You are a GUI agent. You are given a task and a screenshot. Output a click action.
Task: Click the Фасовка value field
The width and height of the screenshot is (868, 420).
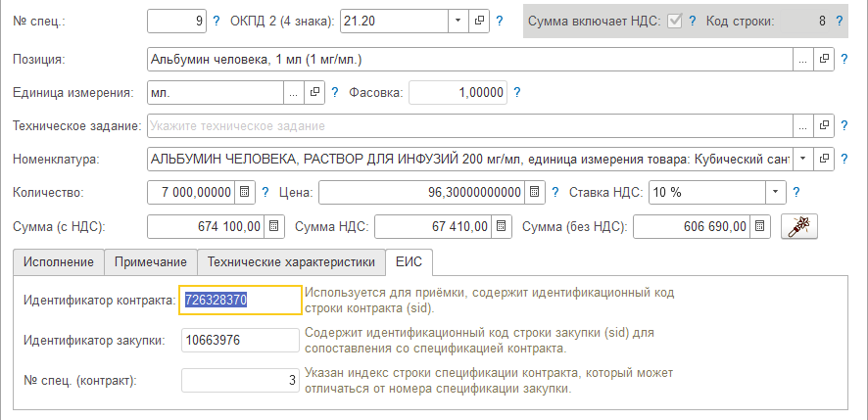(458, 92)
